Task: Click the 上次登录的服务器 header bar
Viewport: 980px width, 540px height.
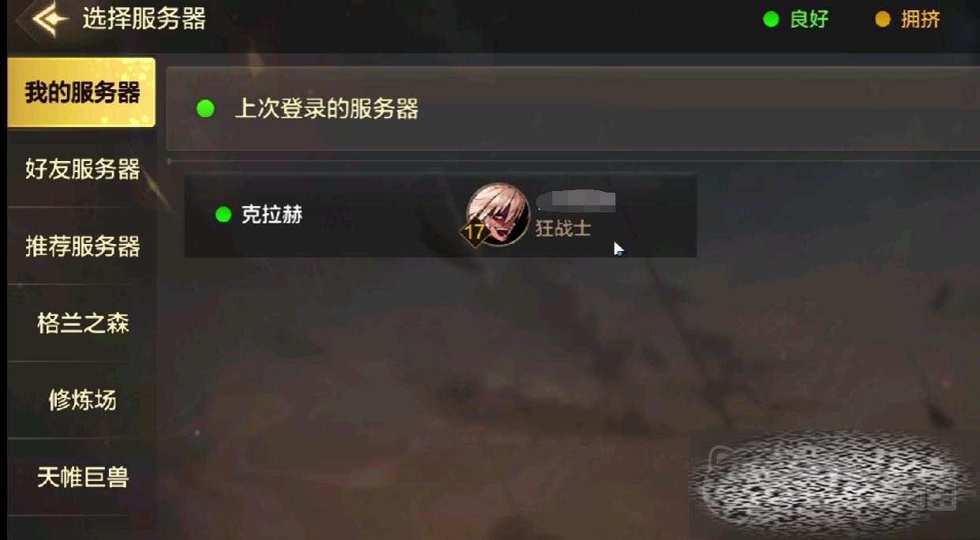Action: click(x=573, y=109)
